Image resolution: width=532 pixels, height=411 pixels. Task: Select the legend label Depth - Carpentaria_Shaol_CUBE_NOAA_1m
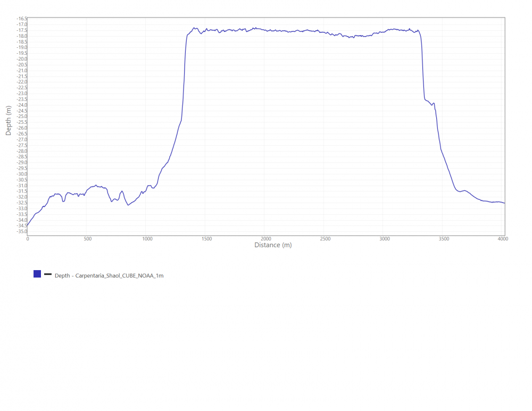pyautogui.click(x=109, y=276)
